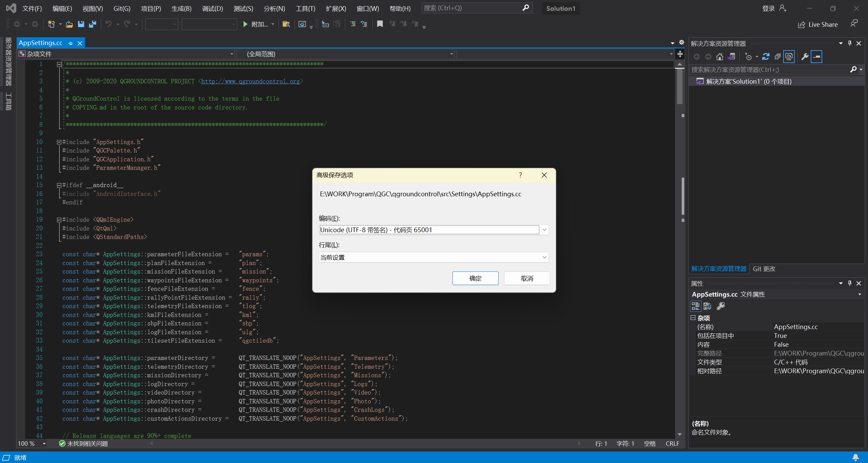Click Alphabetical sort icon in Properties panel
The height and width of the screenshot is (463, 868).
(707, 306)
